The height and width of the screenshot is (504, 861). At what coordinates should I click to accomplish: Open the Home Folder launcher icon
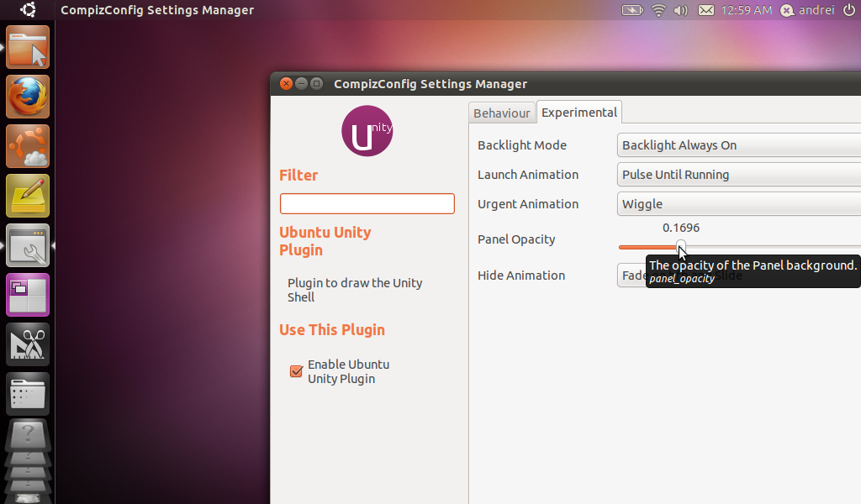tap(28, 47)
